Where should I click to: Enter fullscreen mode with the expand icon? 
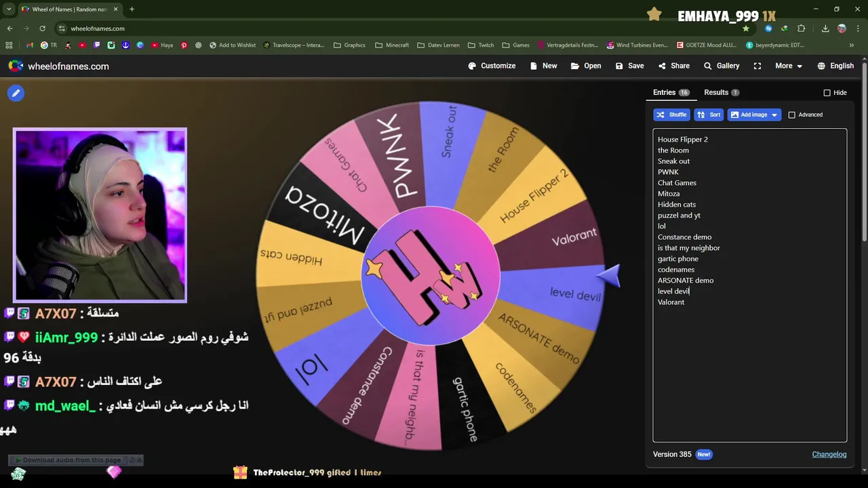(x=757, y=66)
